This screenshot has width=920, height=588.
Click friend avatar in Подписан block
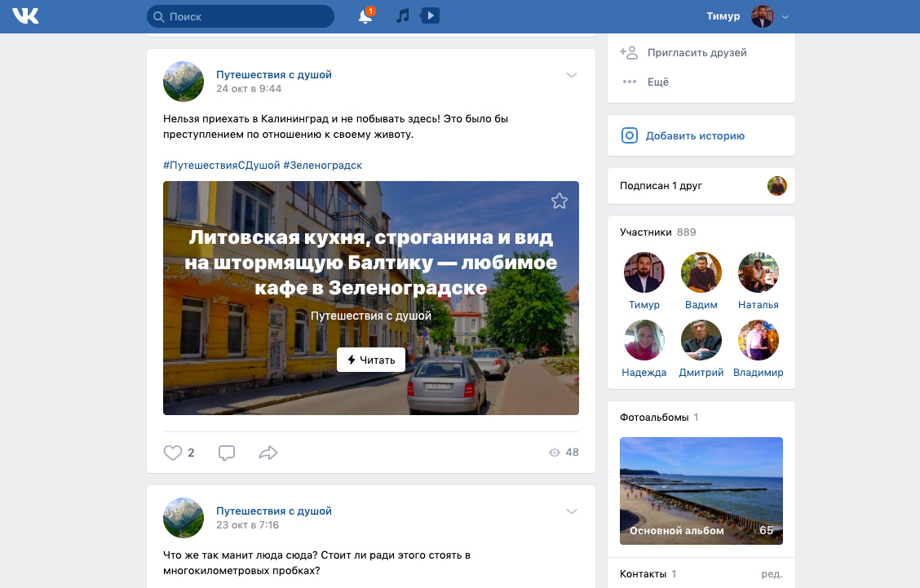point(776,186)
